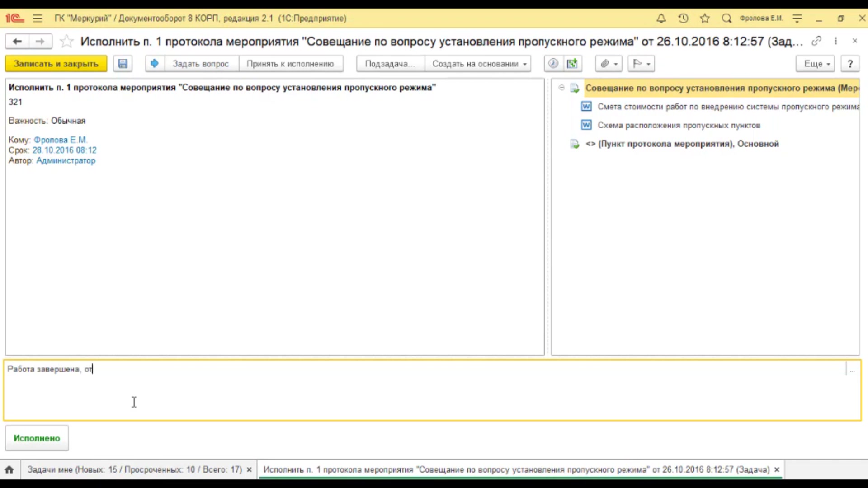The width and height of the screenshot is (868, 488).
Task: Click the clock toolbar icon
Action: click(553, 64)
